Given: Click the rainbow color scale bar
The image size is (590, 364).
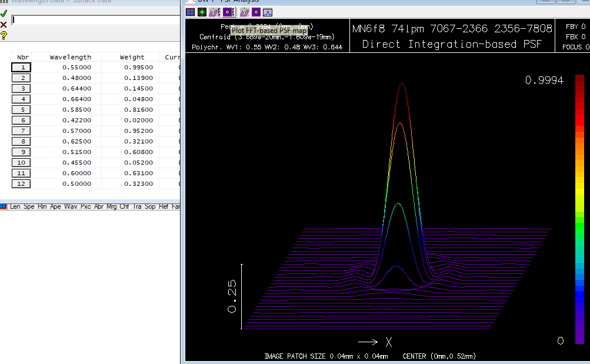Looking at the screenshot, I should point(580,209).
